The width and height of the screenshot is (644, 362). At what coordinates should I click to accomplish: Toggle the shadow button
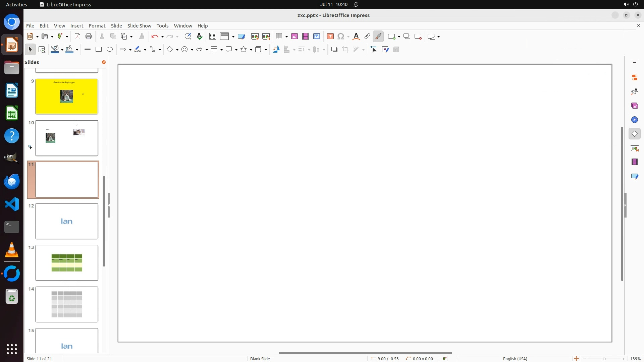click(334, 50)
